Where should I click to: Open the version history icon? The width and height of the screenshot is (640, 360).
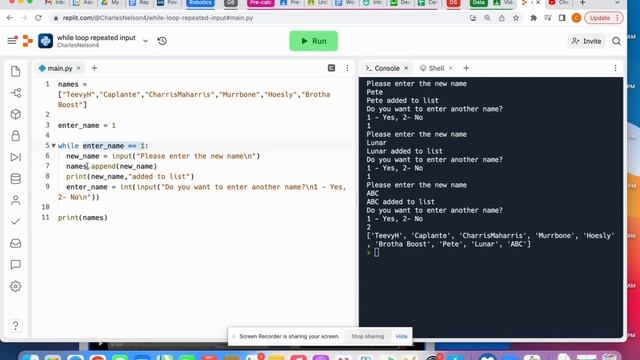162,41
